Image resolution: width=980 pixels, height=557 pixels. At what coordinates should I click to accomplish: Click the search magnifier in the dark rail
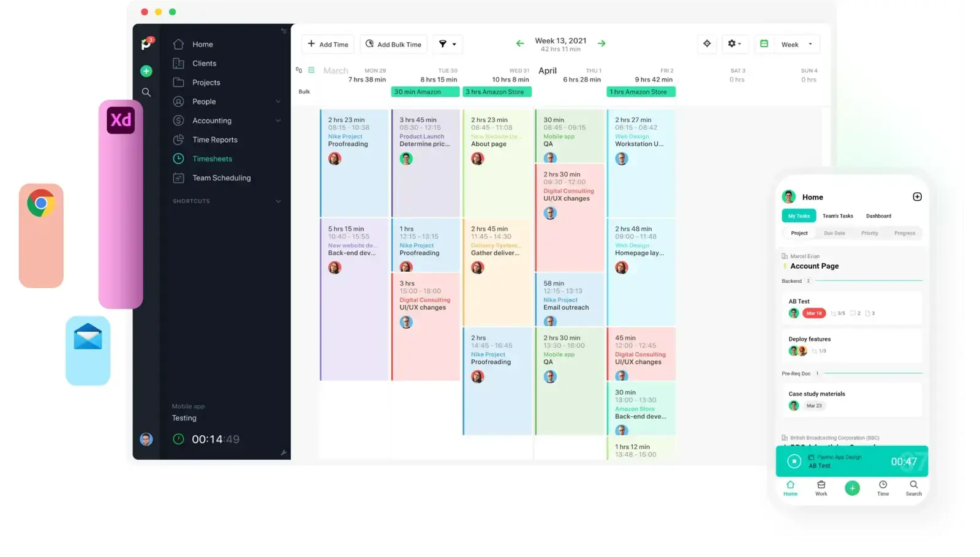coord(146,92)
